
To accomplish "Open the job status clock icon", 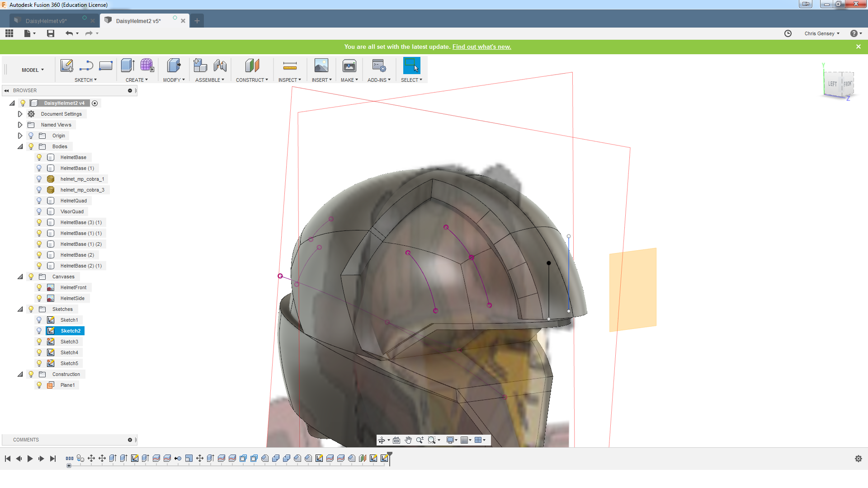I will point(788,33).
